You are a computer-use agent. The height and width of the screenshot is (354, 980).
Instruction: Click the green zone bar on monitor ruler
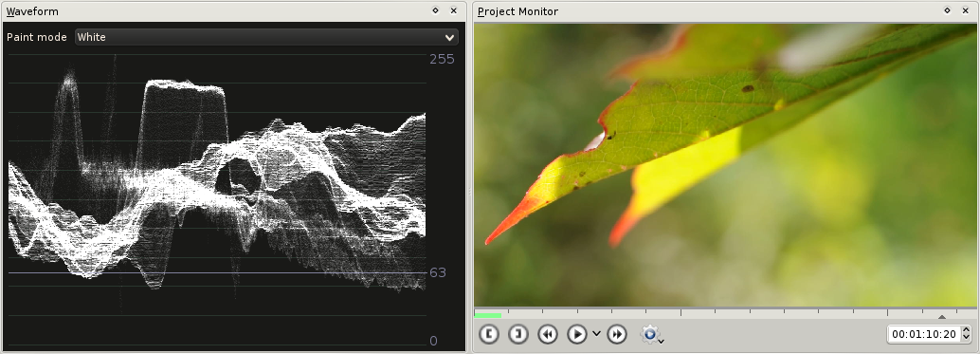[487, 315]
